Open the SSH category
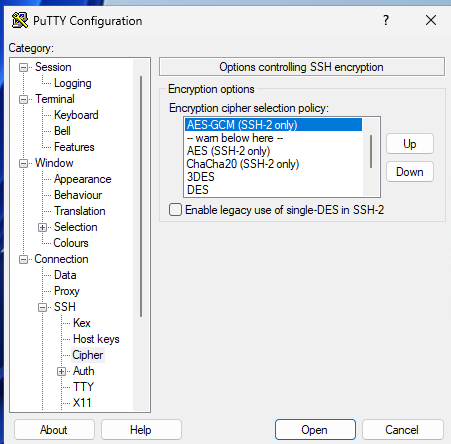451x444 pixels. [65, 307]
